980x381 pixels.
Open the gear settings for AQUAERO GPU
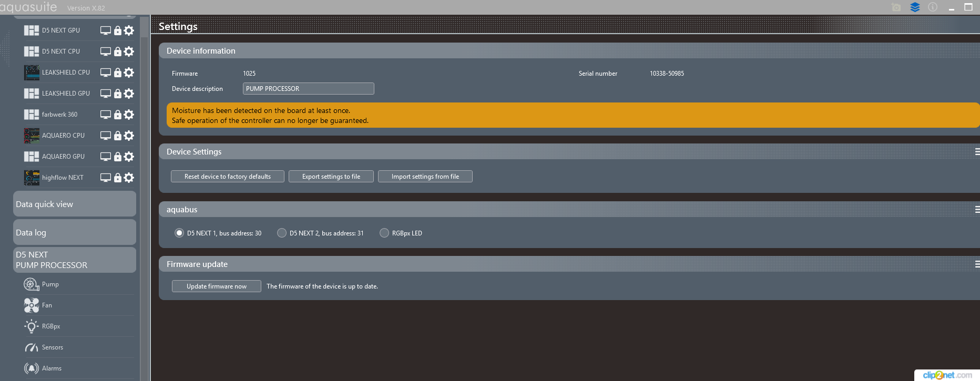129,157
